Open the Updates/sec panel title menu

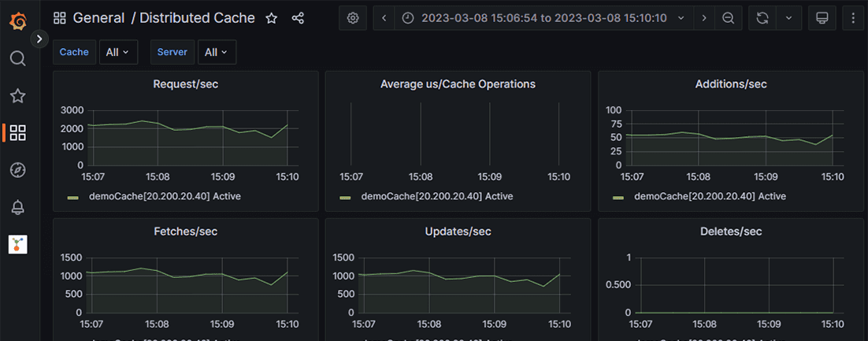tap(458, 232)
